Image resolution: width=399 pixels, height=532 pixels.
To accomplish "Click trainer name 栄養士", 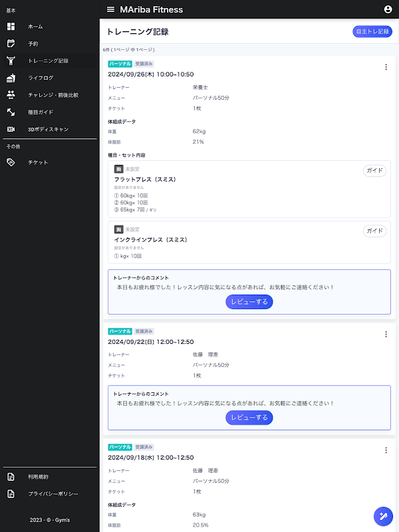I will [200, 88].
